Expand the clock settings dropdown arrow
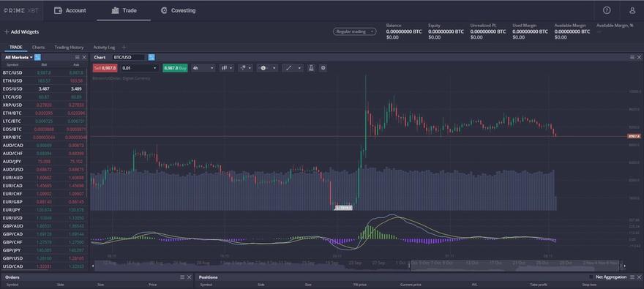 coord(274,68)
